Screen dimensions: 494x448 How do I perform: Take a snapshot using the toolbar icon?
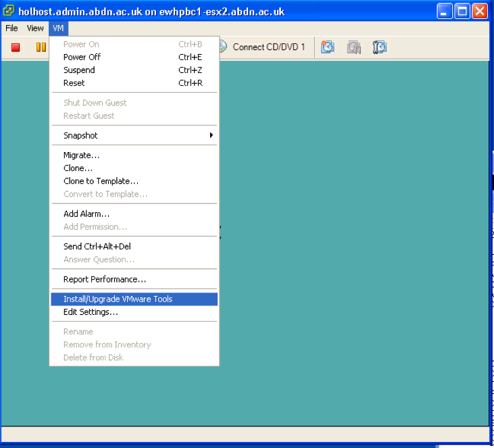pyautogui.click(x=327, y=47)
